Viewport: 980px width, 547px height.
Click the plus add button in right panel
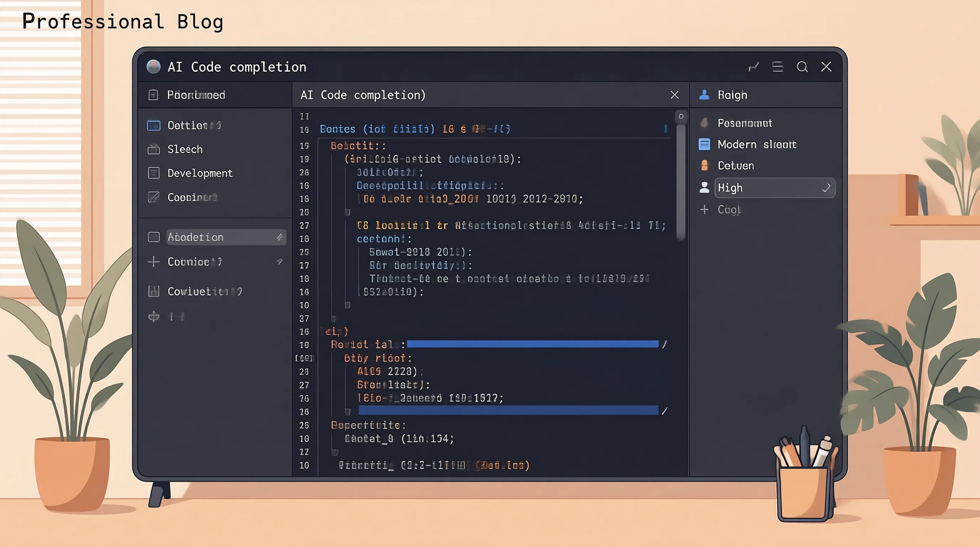704,210
